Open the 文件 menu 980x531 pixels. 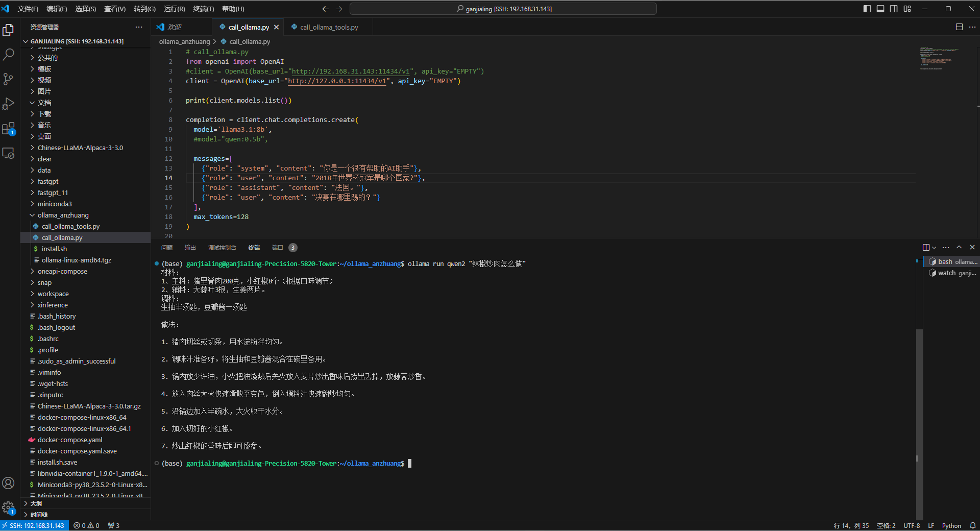[28, 9]
